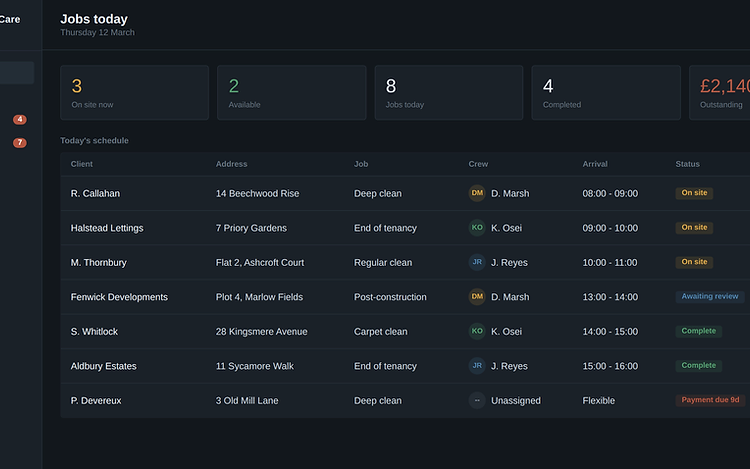The height and width of the screenshot is (469, 750).
Task: Click address 11 Sycamore Walk
Action: 254,366
